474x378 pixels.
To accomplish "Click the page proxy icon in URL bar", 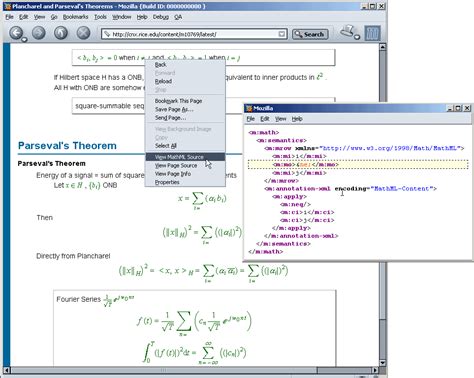I will 107,34.
